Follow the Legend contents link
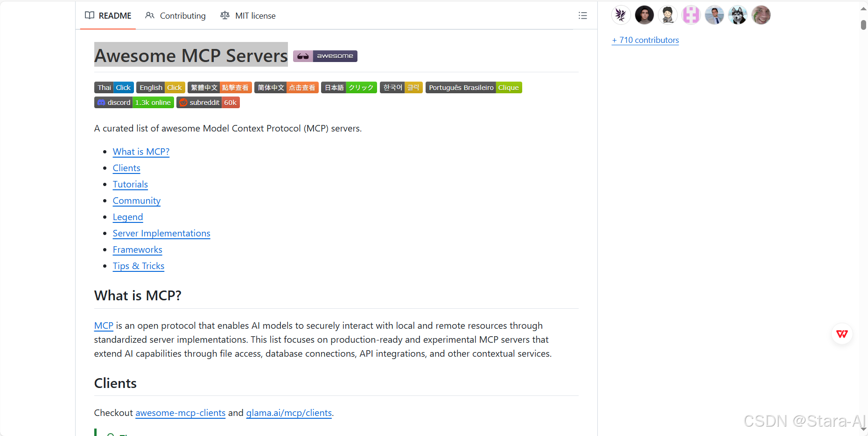The width and height of the screenshot is (868, 436). pyautogui.click(x=128, y=217)
